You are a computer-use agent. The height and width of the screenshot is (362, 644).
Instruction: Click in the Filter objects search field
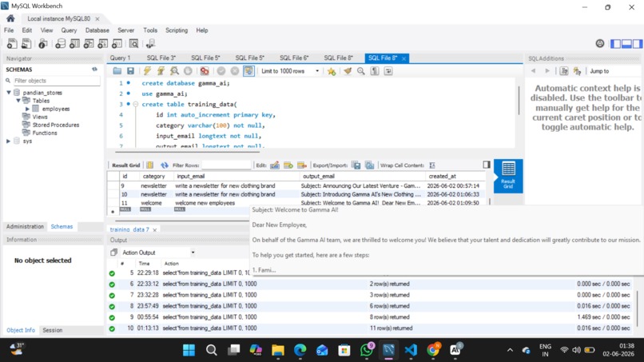click(x=56, y=81)
